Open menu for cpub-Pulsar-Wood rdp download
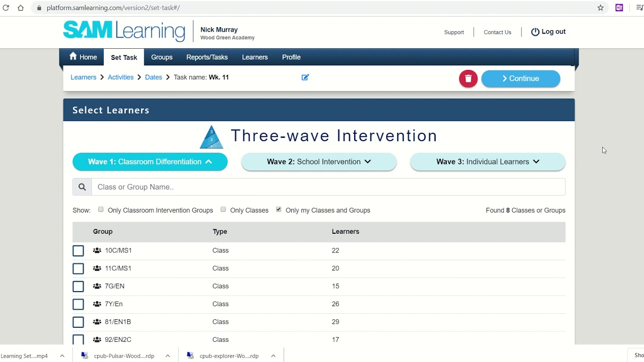Screen dimensions: 644x362 pos(168,356)
